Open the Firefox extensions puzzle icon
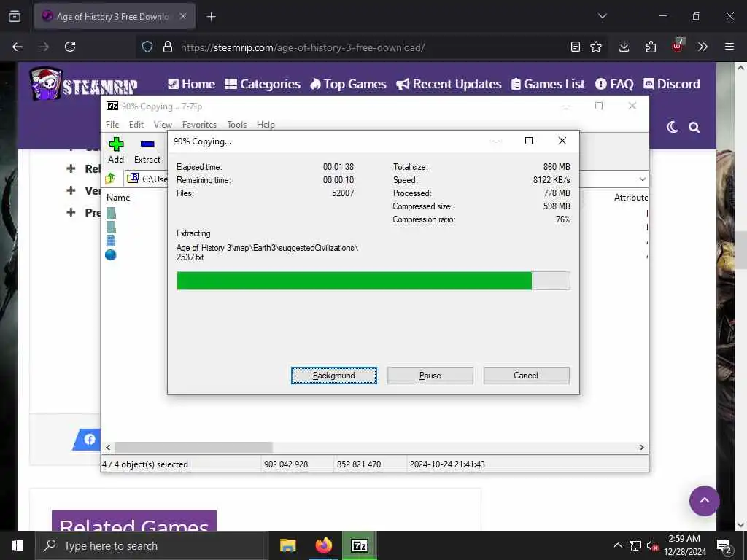 coord(651,47)
